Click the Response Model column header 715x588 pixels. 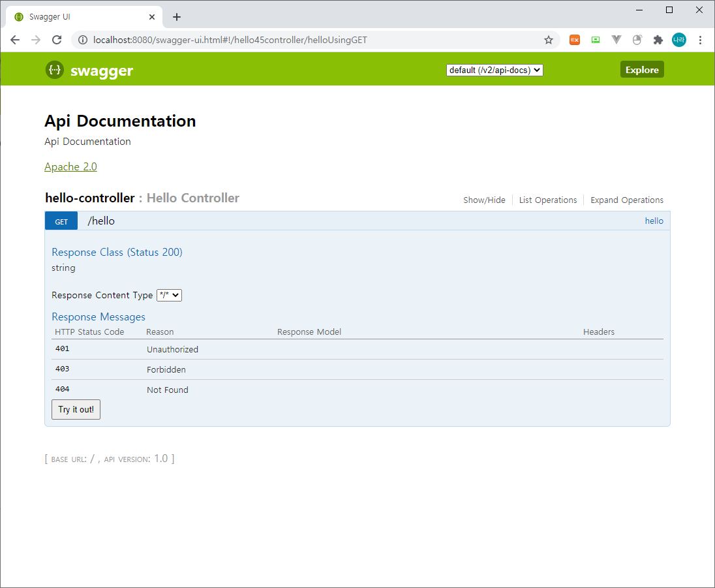pyautogui.click(x=309, y=332)
